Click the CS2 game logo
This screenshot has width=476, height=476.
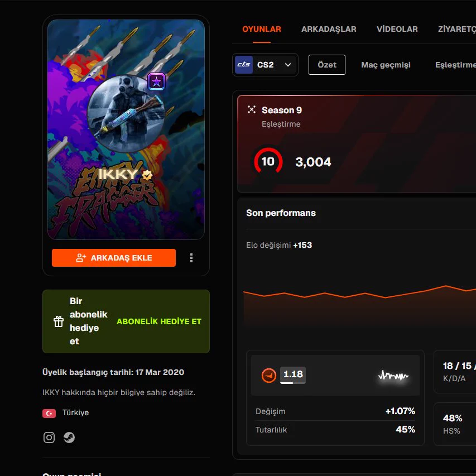pyautogui.click(x=244, y=65)
